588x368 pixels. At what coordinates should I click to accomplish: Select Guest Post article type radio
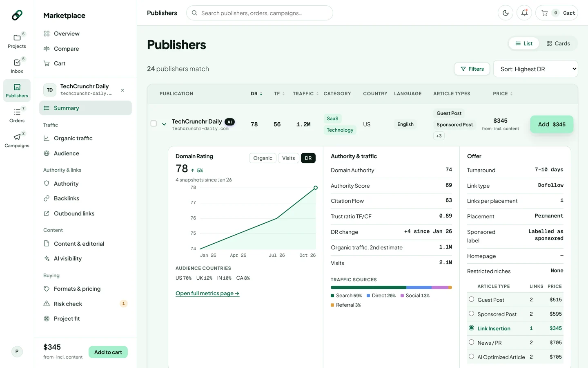pos(471,299)
